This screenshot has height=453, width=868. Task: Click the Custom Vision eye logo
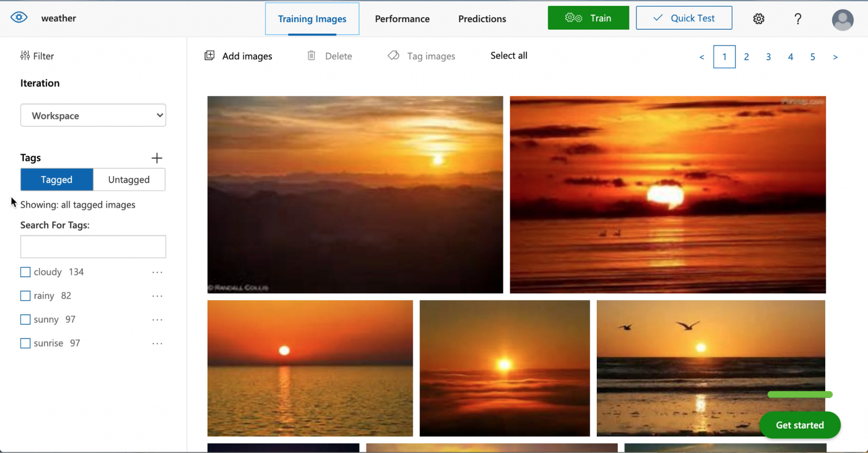pyautogui.click(x=19, y=17)
